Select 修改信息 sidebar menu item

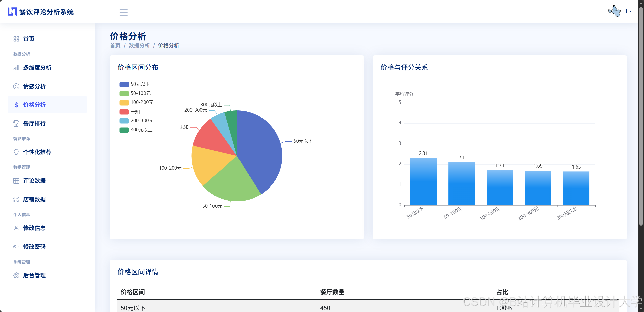tap(34, 228)
